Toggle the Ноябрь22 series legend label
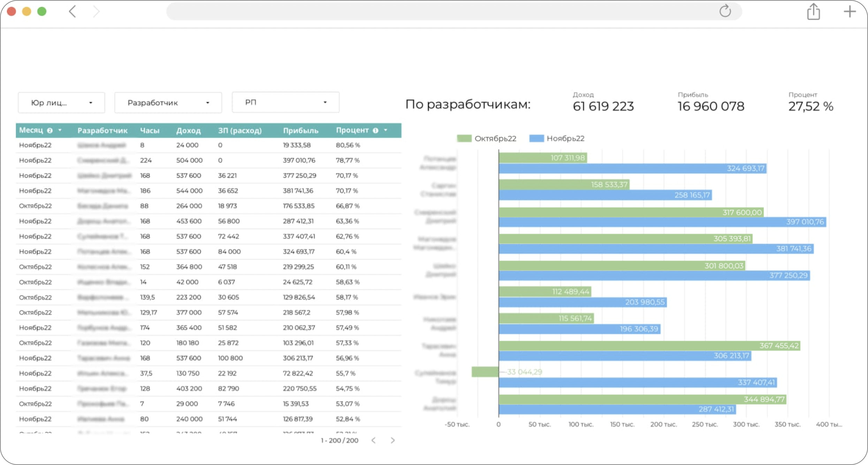This screenshot has width=868, height=465. [x=565, y=138]
